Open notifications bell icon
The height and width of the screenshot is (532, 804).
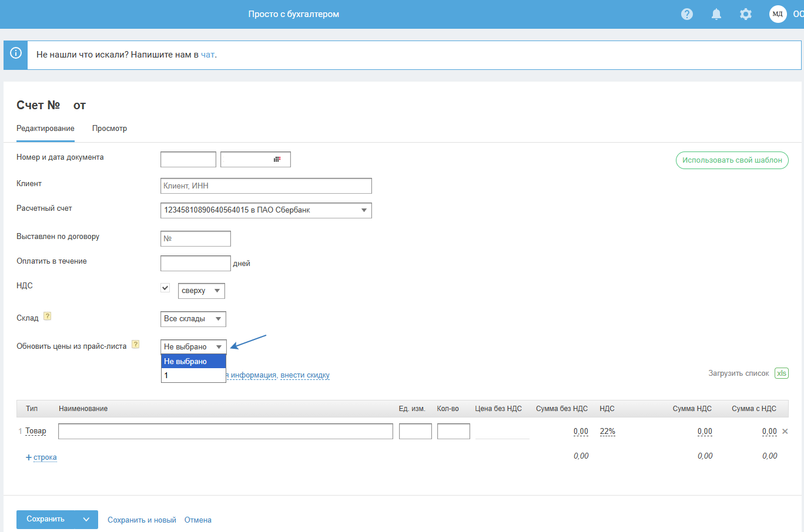pos(716,14)
